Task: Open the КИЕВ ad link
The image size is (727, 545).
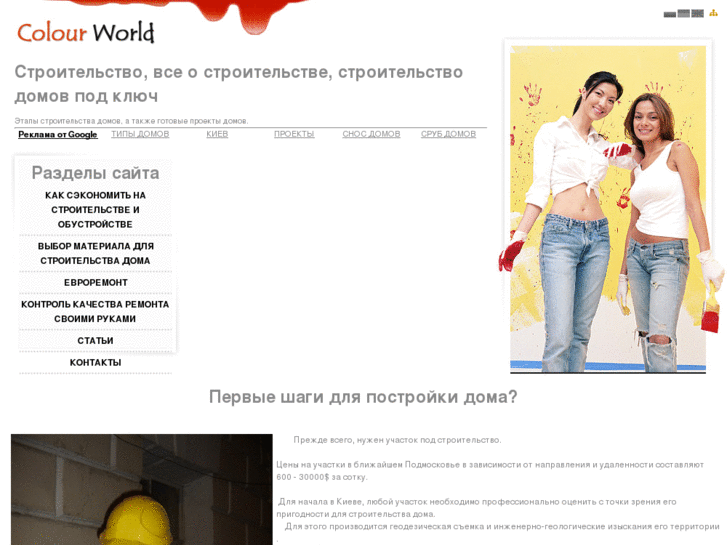Action: click(x=217, y=134)
